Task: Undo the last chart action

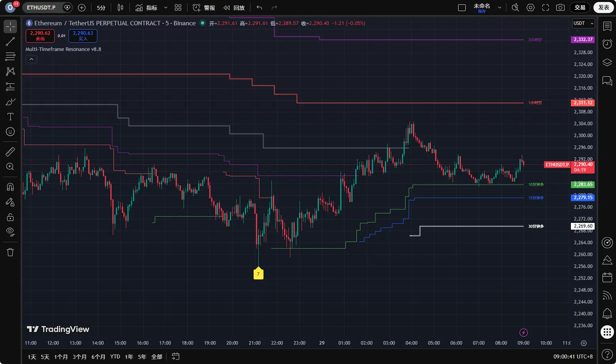Action: 259,8
